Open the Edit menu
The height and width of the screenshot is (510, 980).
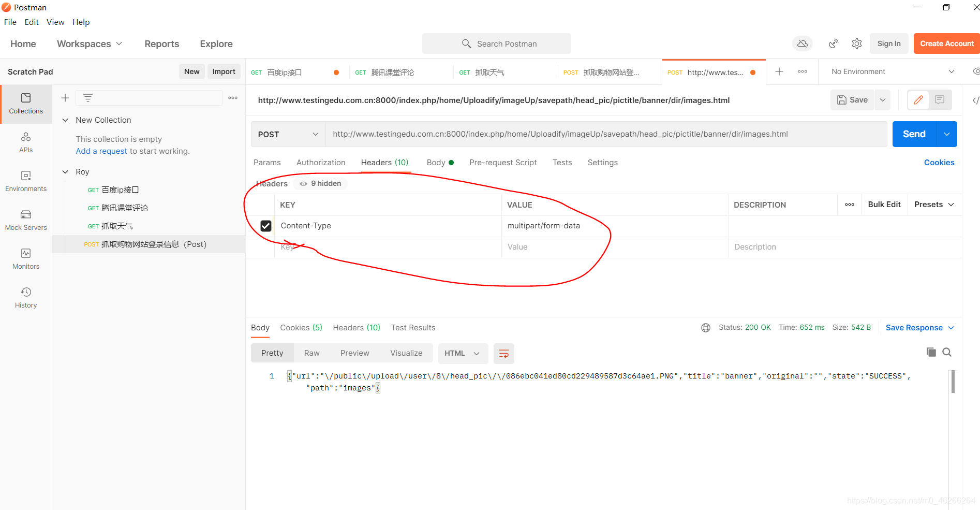[32, 22]
